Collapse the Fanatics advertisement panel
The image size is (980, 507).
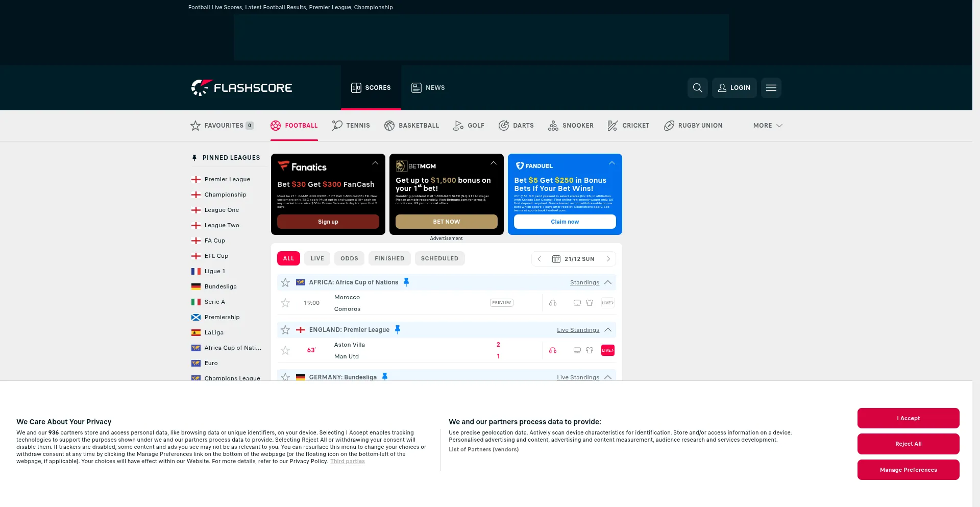coord(375,163)
